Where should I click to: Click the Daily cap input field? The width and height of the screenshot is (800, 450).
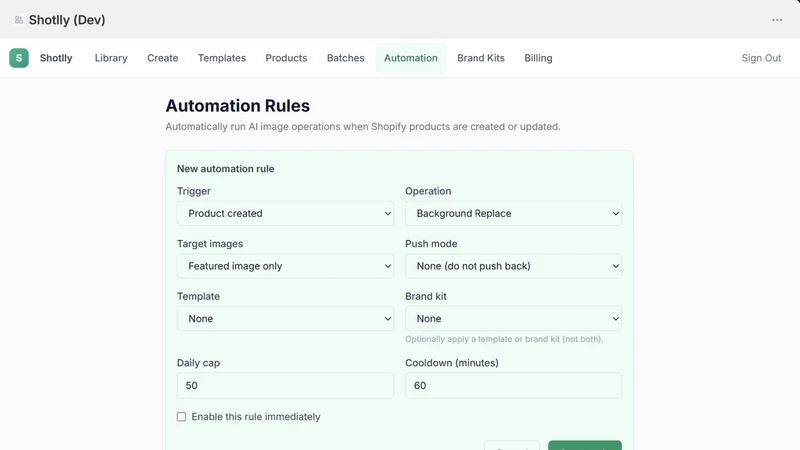coord(285,385)
